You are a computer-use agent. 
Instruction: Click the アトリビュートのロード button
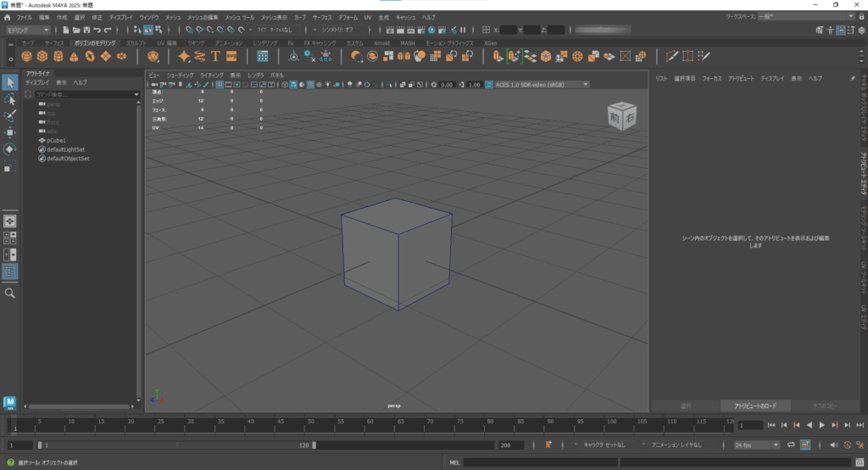click(x=755, y=406)
